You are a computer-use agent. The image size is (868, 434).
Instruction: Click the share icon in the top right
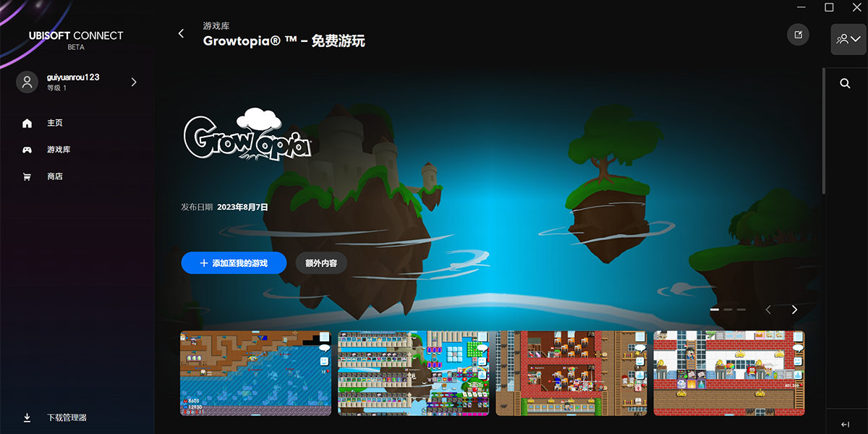click(x=798, y=35)
